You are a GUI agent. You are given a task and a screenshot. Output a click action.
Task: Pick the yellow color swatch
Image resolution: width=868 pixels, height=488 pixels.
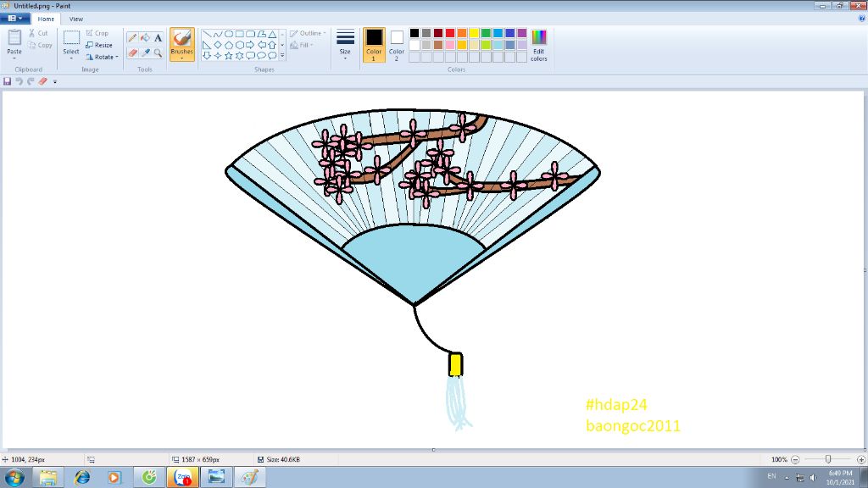tap(474, 33)
